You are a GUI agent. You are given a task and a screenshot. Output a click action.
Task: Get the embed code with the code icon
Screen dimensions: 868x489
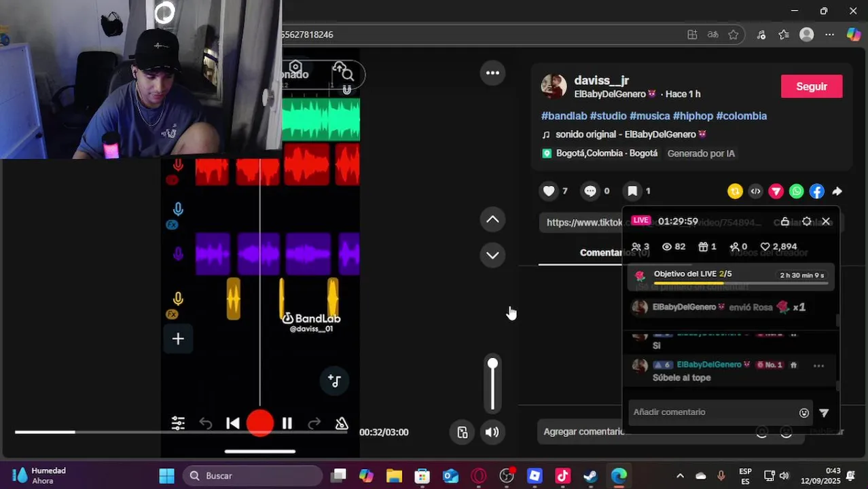tap(755, 192)
